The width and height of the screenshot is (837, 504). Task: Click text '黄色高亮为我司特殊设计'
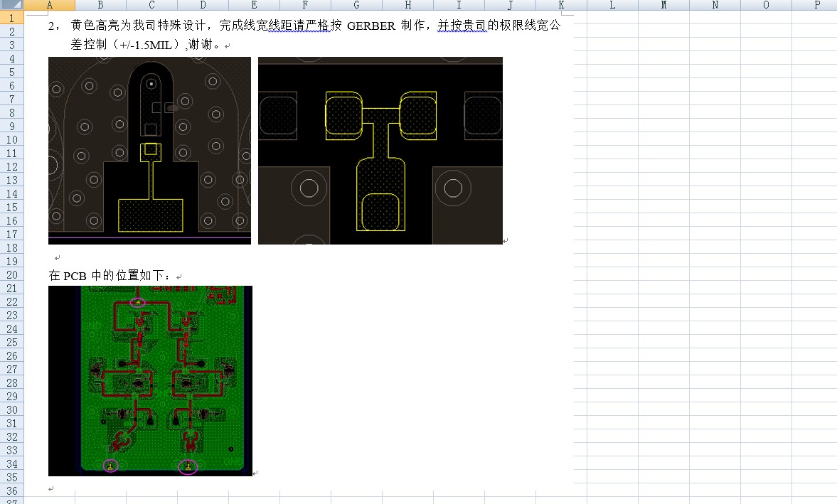[138, 26]
